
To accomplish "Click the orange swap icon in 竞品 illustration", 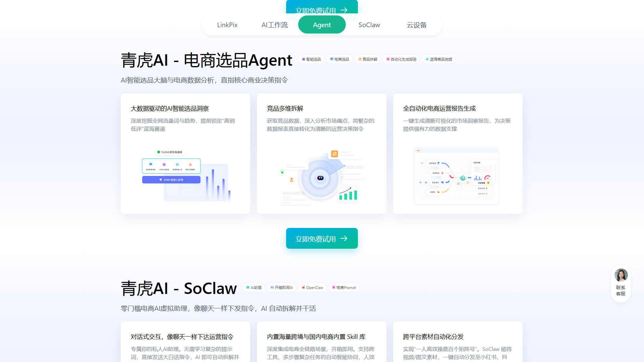I will click(334, 154).
